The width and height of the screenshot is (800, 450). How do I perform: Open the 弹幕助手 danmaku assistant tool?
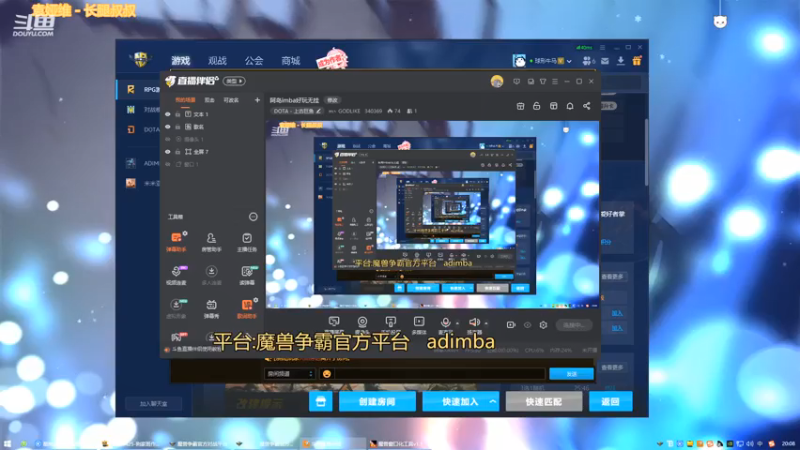coord(176,241)
